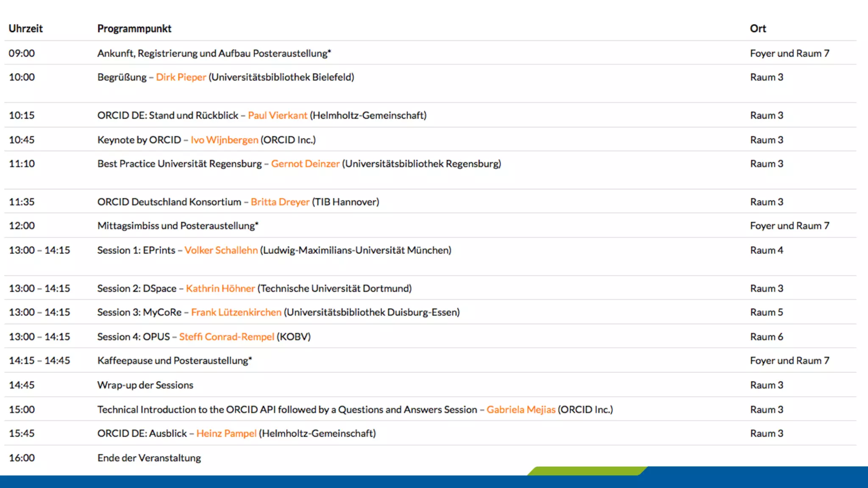Click 'Ende der Veranstaltung' text
This screenshot has height=488, width=868.
[x=149, y=458]
